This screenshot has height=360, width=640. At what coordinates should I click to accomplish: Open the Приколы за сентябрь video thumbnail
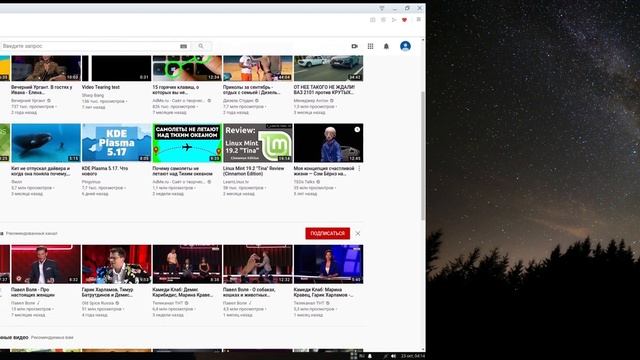258,68
